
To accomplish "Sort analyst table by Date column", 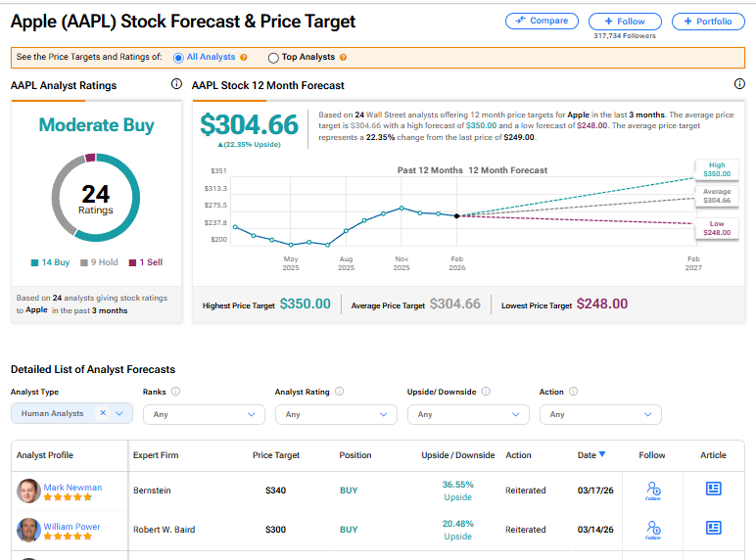I will 591,454.
